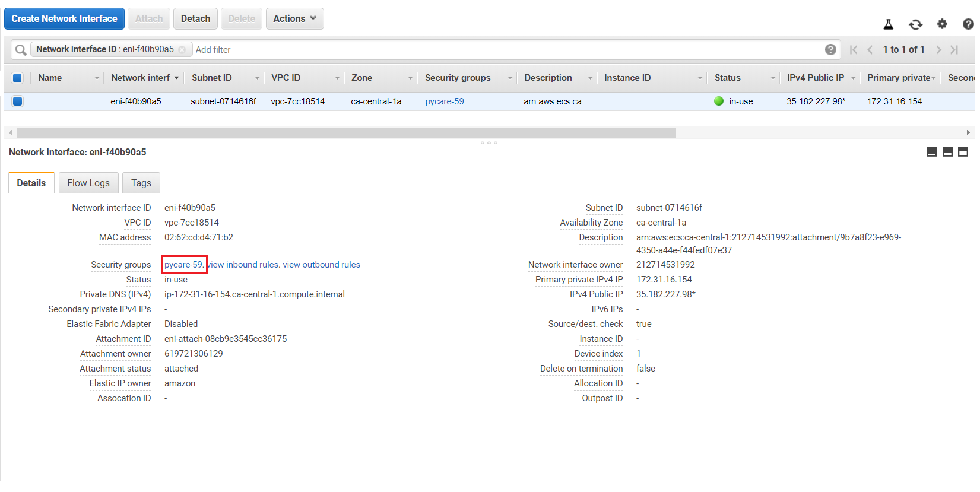Viewport: 980px width, 492px height.
Task: Remove the eni-f40b90a5 filter tag
Action: [182, 50]
